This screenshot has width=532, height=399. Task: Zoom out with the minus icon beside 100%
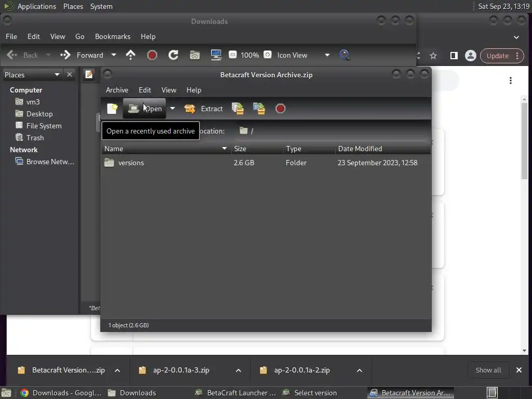[x=233, y=55]
